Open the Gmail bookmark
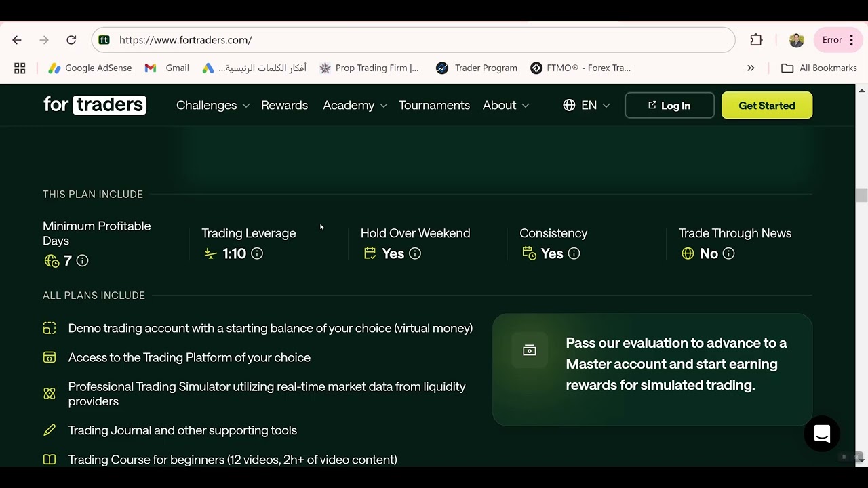Viewport: 868px width, 488px height. coord(167,68)
